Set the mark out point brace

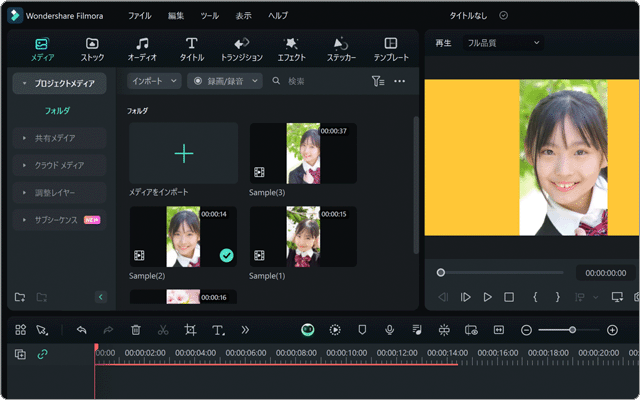pyautogui.click(x=558, y=297)
